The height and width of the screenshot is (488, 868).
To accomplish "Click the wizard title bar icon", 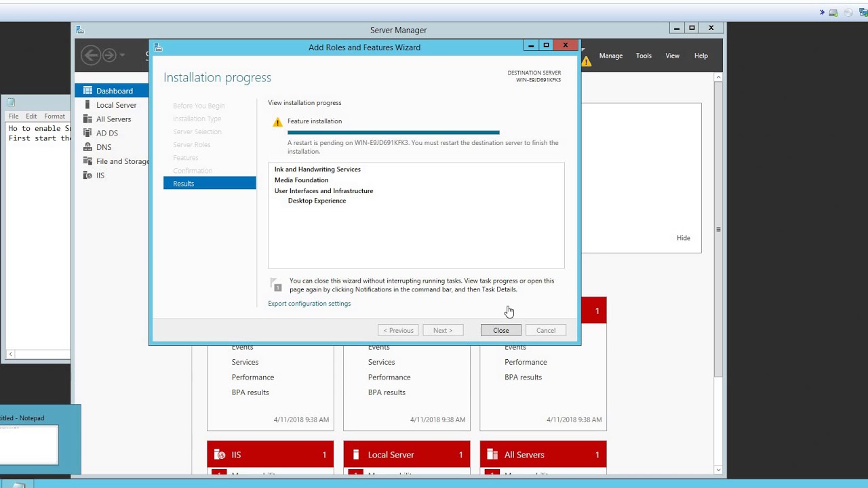I will pyautogui.click(x=158, y=47).
